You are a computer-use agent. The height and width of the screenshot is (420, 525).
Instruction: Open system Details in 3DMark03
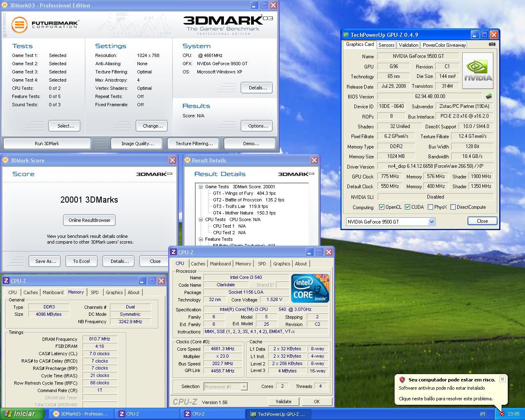pyautogui.click(x=257, y=88)
